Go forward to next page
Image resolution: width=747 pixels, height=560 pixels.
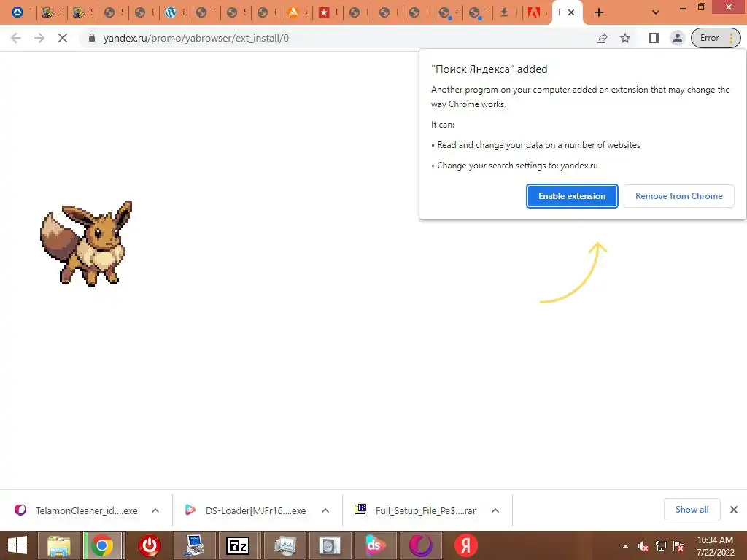(39, 38)
